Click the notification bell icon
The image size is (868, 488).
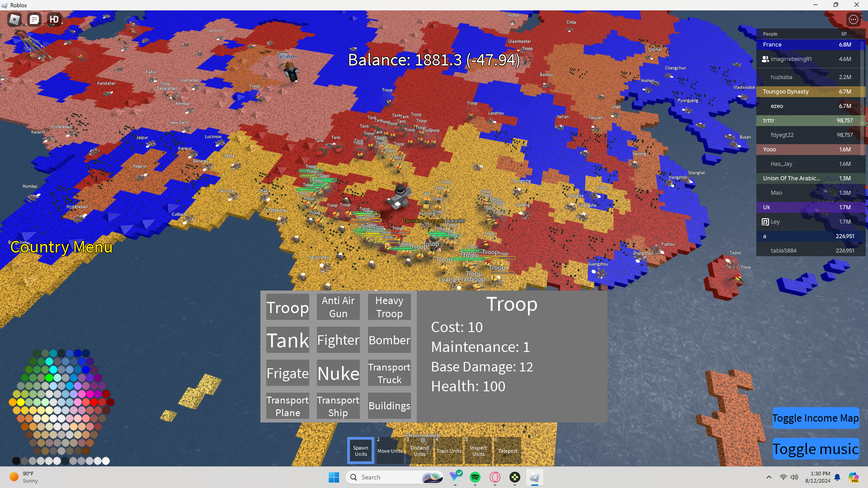pos(837,477)
